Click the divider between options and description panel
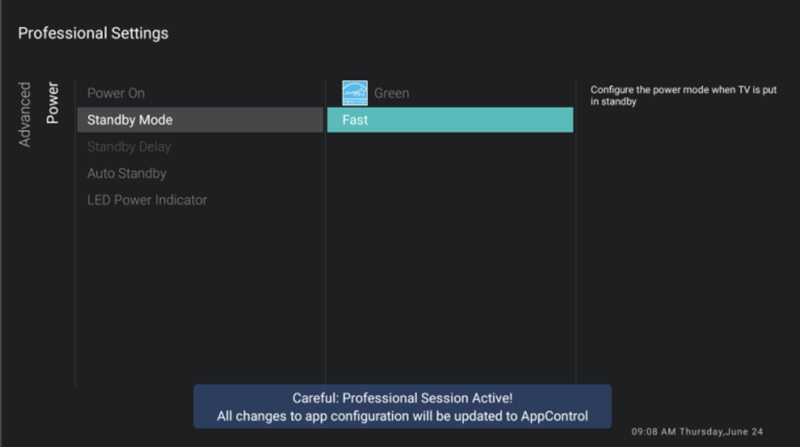 [576, 240]
